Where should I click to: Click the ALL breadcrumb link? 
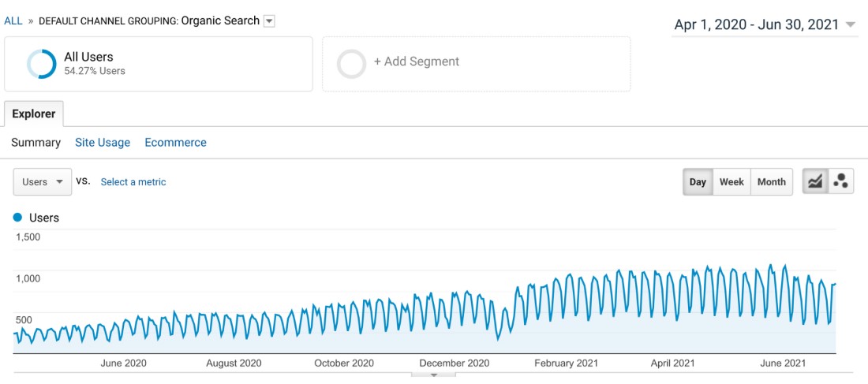(13, 21)
